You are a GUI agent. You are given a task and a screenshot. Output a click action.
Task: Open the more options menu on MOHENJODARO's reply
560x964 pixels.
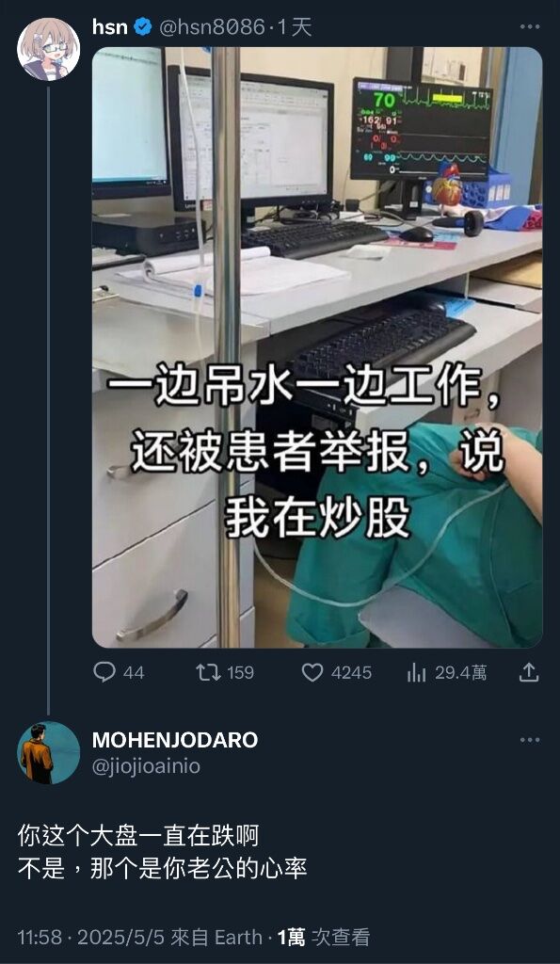pyautogui.click(x=529, y=740)
